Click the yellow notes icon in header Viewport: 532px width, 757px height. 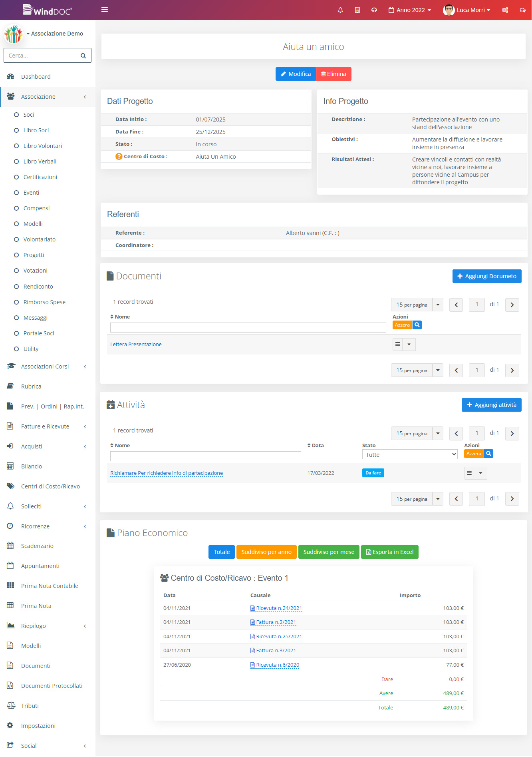(357, 10)
